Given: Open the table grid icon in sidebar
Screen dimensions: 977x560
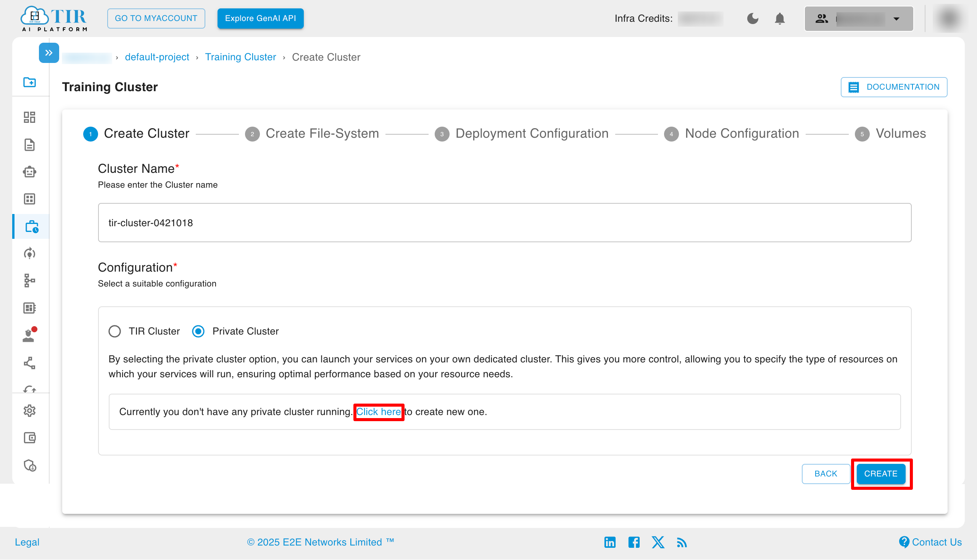Looking at the screenshot, I should [30, 199].
